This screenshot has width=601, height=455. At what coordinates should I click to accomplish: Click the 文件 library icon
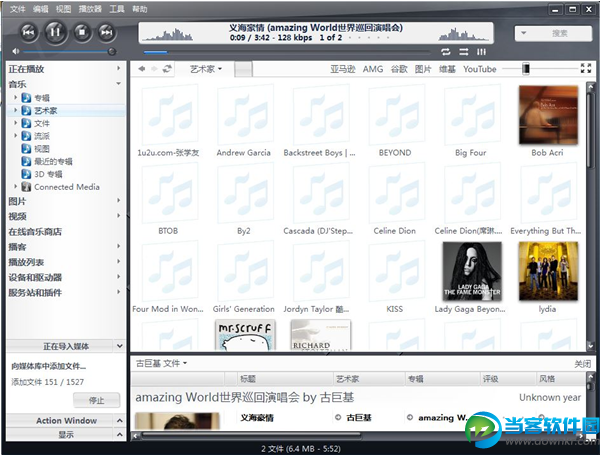[x=26, y=123]
